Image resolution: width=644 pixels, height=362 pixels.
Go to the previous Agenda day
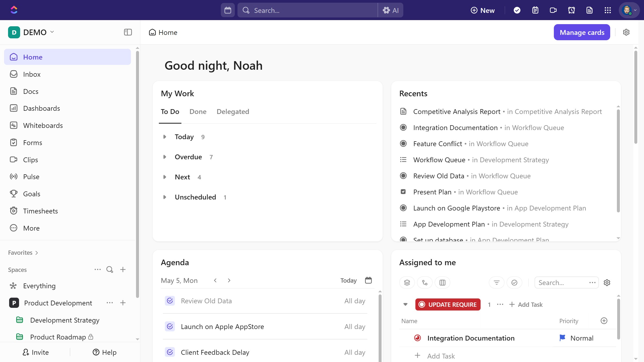(x=215, y=280)
